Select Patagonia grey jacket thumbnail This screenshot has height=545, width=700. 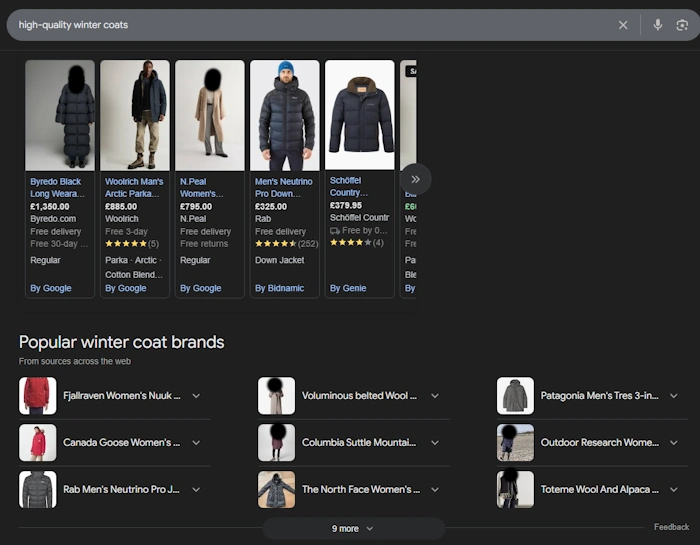(x=515, y=396)
